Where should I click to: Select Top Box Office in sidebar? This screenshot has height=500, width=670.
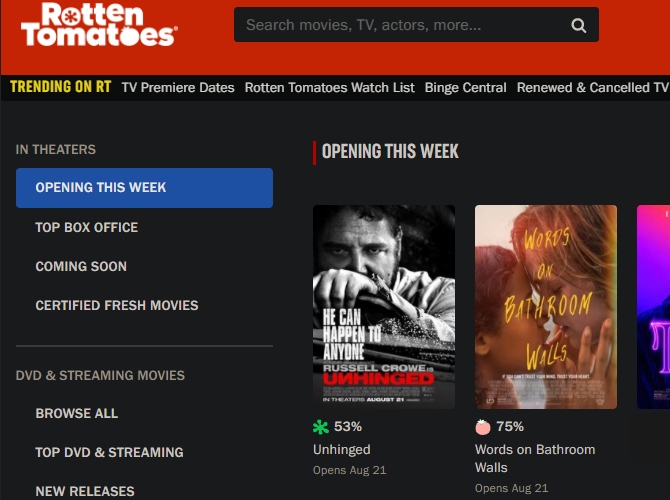pyautogui.click(x=87, y=227)
